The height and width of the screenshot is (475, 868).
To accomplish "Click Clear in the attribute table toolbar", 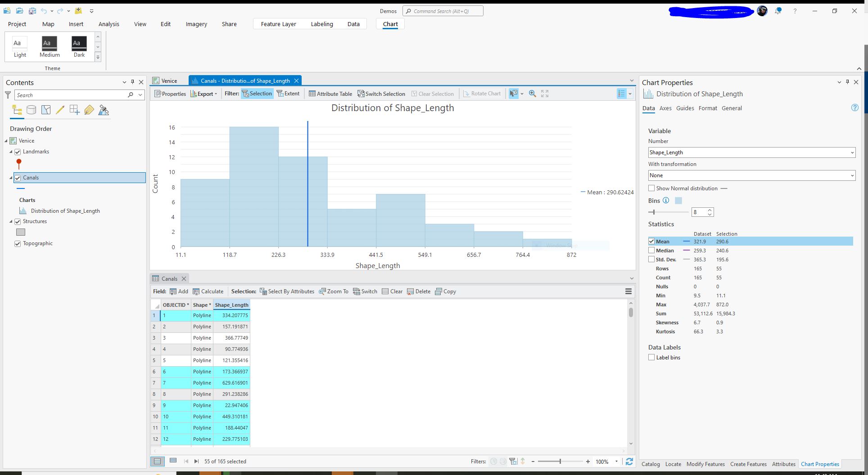I will pos(392,291).
